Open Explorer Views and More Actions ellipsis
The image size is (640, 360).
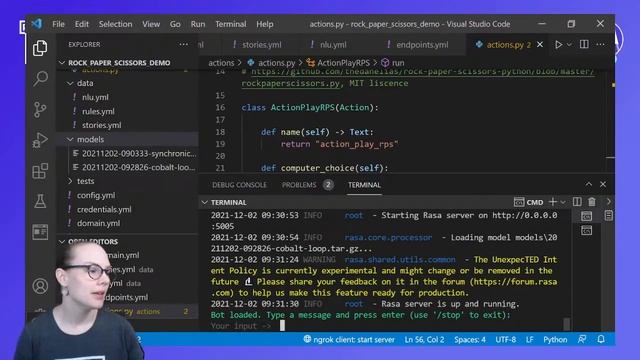click(184, 44)
